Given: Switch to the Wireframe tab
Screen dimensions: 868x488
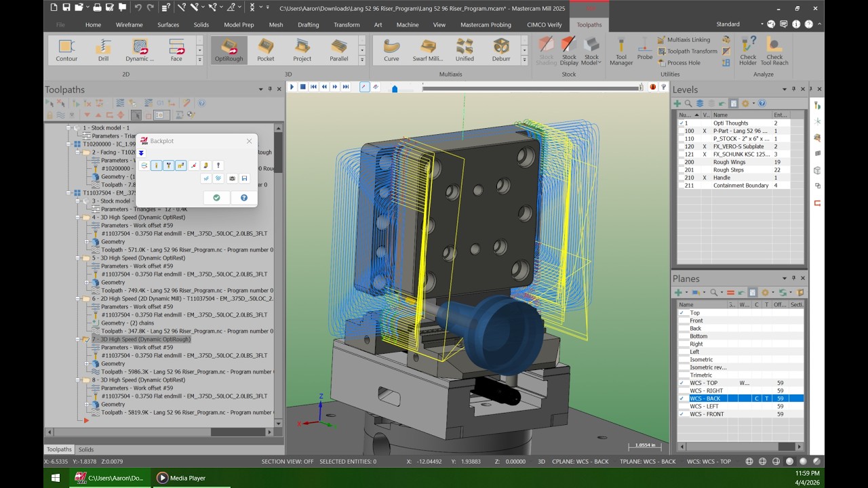Looking at the screenshot, I should pos(129,24).
